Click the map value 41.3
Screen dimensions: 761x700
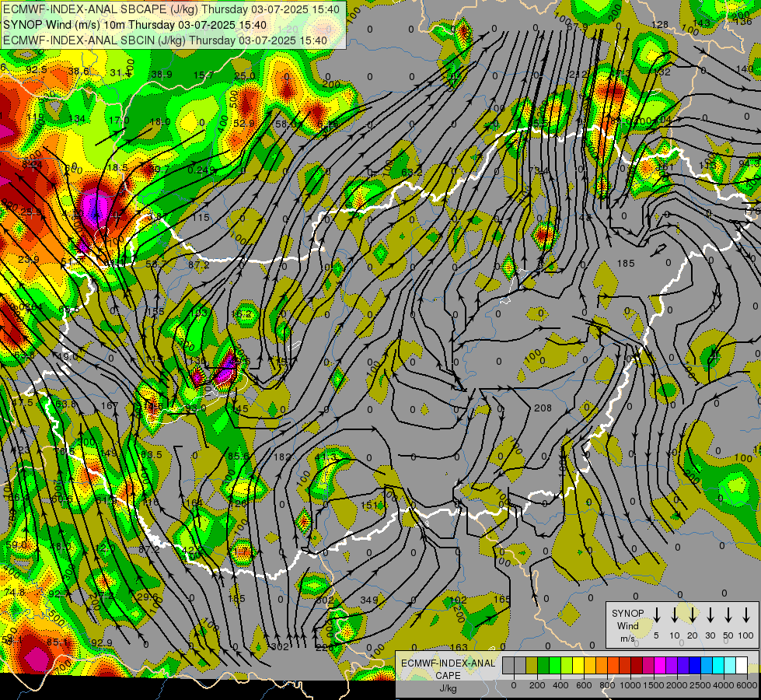click(326, 457)
